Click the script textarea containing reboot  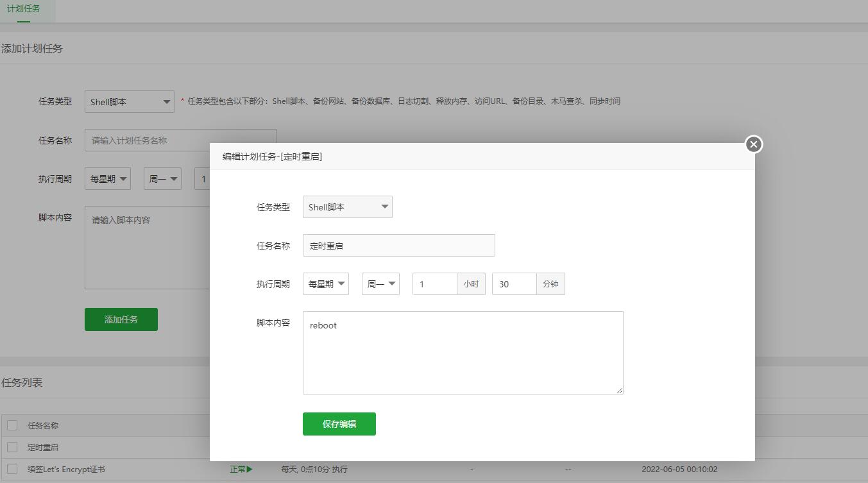[x=462, y=353]
